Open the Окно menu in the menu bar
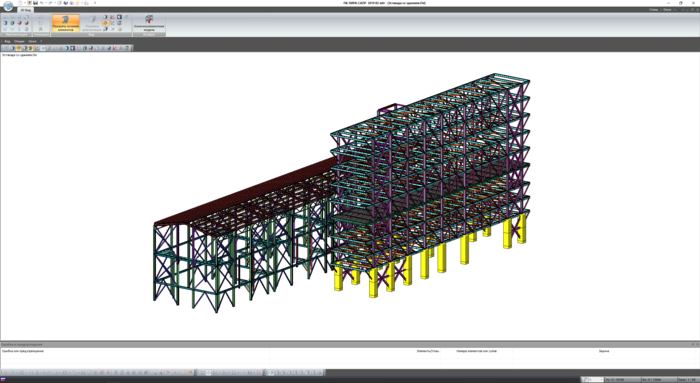This screenshot has width=700, height=383. tap(32, 42)
